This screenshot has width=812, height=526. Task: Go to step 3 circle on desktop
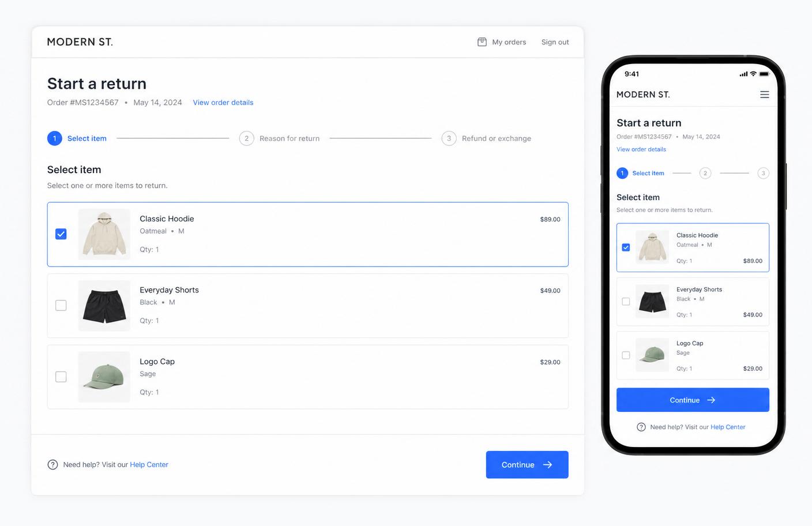(x=449, y=138)
